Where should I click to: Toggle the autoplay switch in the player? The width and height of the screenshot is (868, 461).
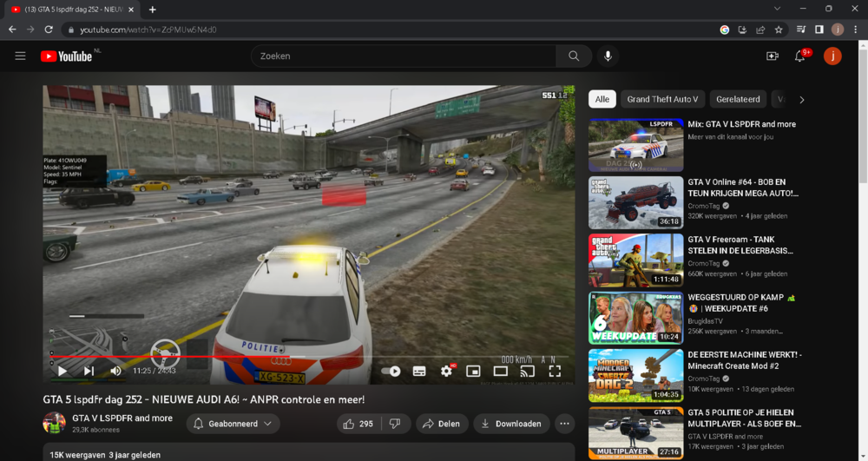click(x=391, y=371)
